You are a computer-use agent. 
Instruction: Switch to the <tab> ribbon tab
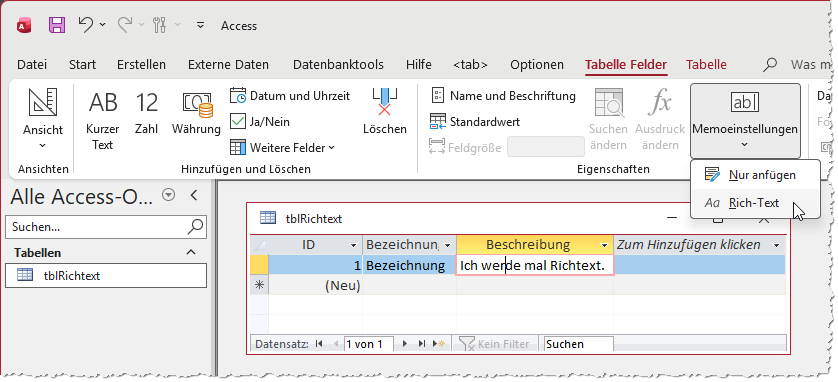coord(470,65)
